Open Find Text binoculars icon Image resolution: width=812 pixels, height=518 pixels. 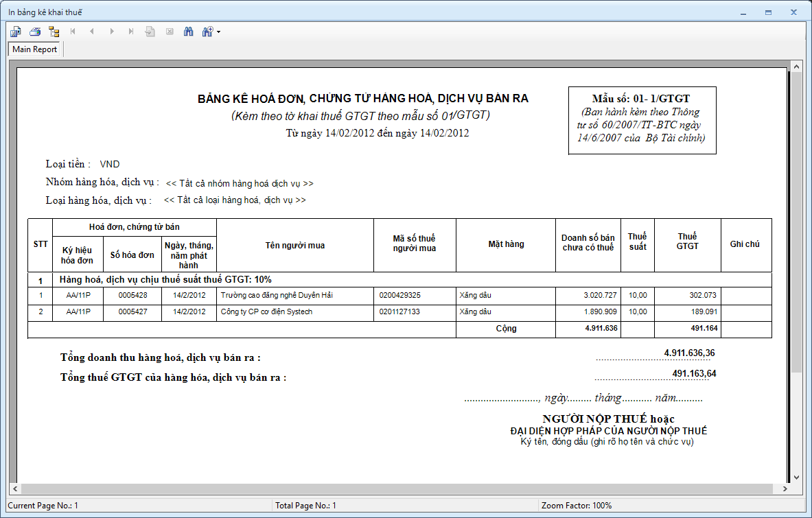188,32
